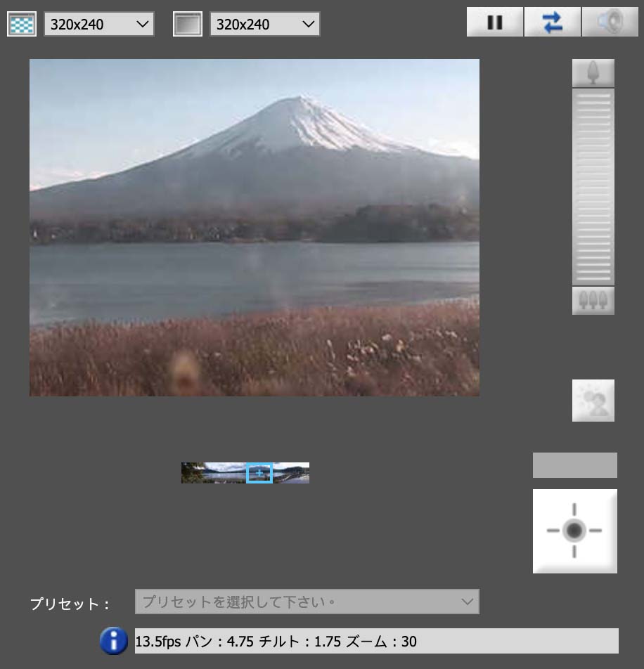The height and width of the screenshot is (669, 644).
Task: Open the preset selection dropdown
Action: coord(307,602)
